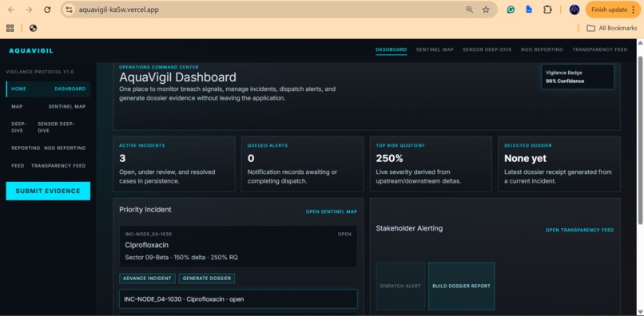The width and height of the screenshot is (644, 316).
Task: Open the blue document extension icon
Action: tap(529, 10)
